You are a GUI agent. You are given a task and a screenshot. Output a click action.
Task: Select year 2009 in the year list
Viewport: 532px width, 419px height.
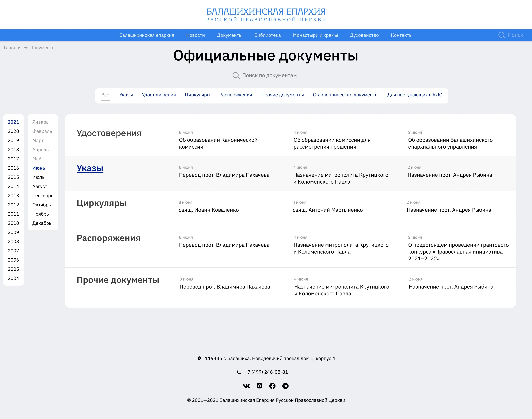(x=13, y=232)
